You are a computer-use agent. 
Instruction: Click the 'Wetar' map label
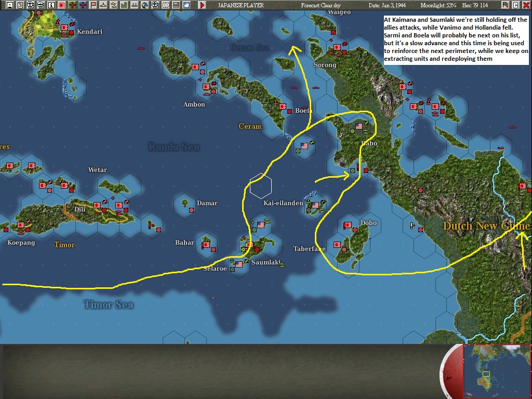point(97,170)
